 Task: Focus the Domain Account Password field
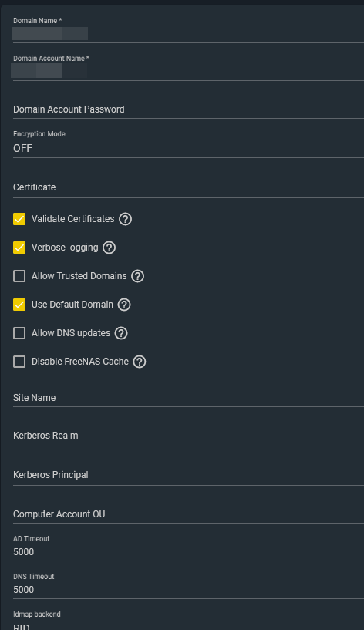[x=188, y=109]
